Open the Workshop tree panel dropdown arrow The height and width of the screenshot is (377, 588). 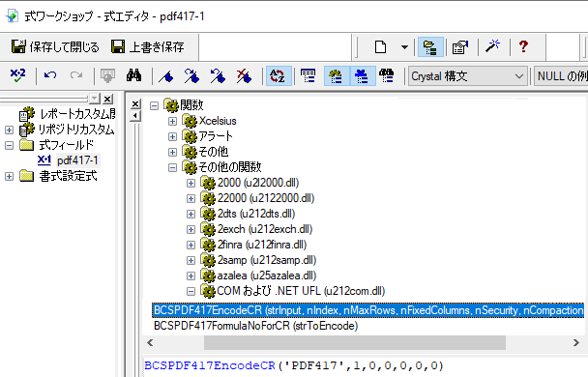point(94,99)
